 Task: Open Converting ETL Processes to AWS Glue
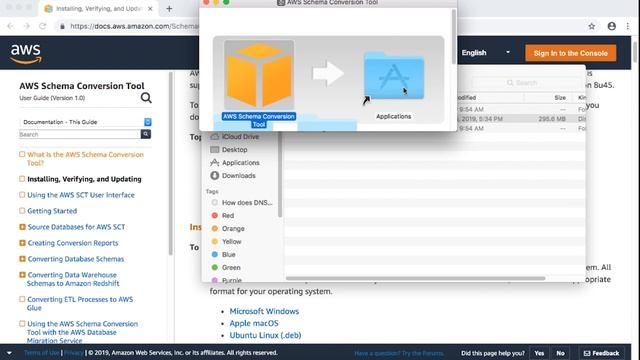[x=80, y=304]
